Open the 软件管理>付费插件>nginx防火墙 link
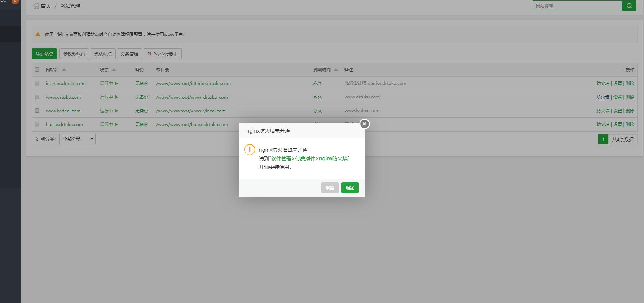Viewport: 644px width, 303px height. point(309,159)
